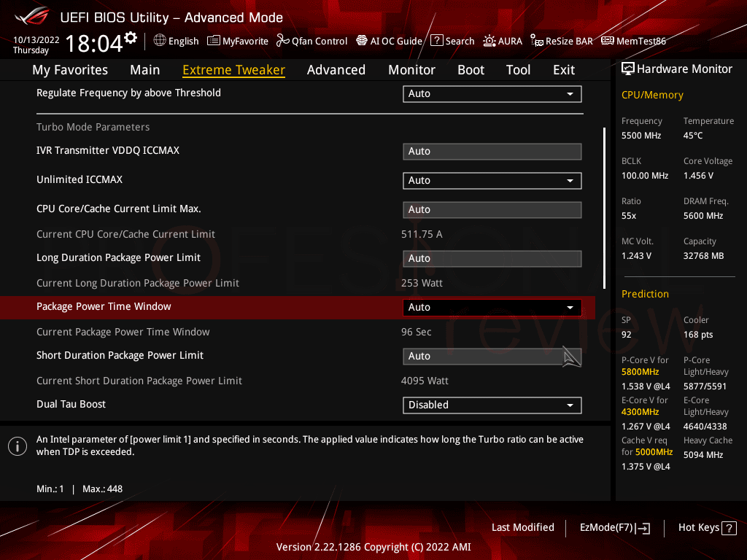Select Dual Tau Boost label
The image size is (747, 560).
pos(71,404)
